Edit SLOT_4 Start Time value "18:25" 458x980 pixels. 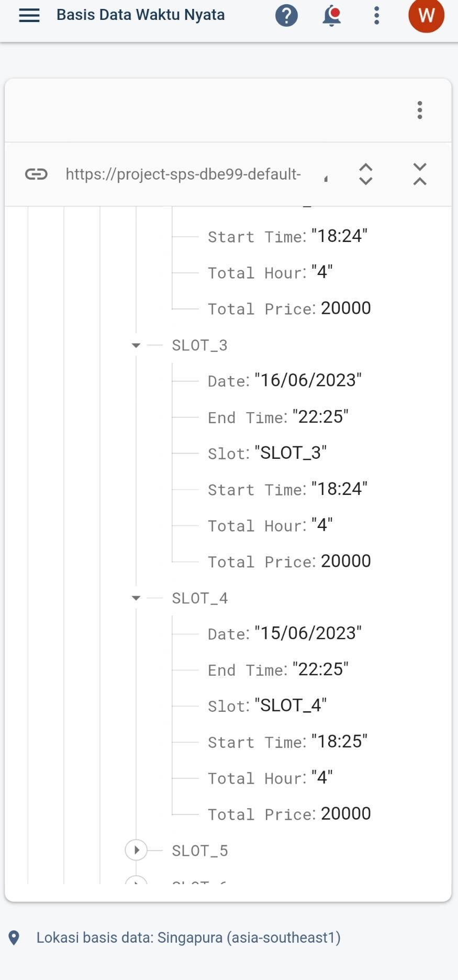click(339, 742)
